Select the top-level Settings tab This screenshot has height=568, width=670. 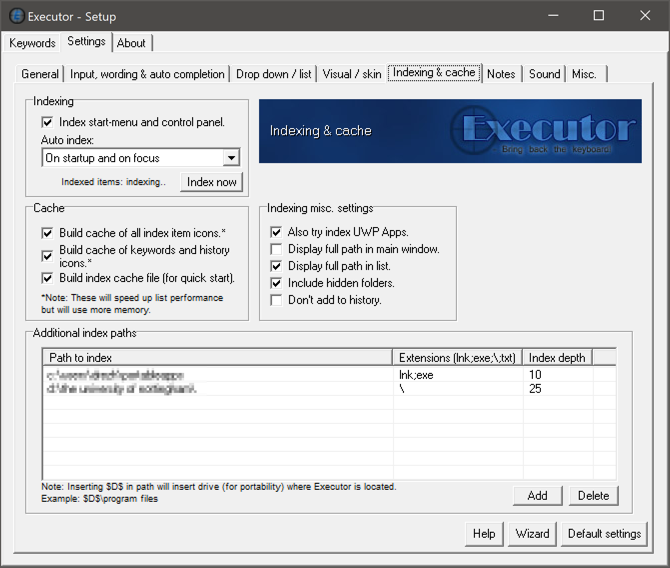click(x=86, y=41)
